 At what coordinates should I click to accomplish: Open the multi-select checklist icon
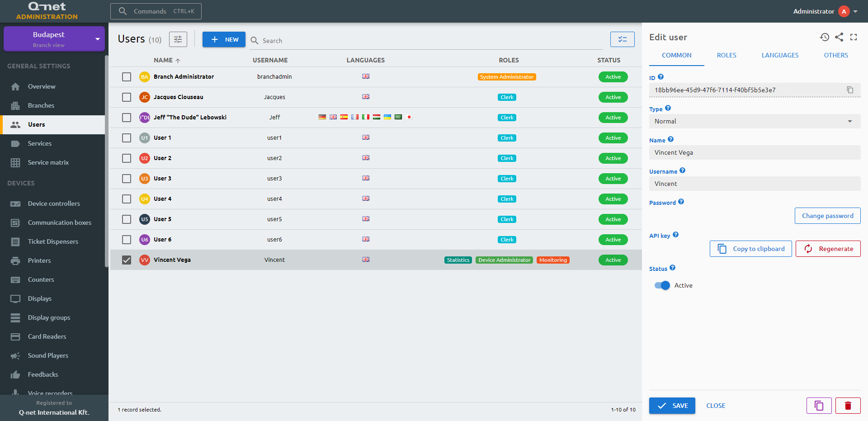pyautogui.click(x=623, y=39)
